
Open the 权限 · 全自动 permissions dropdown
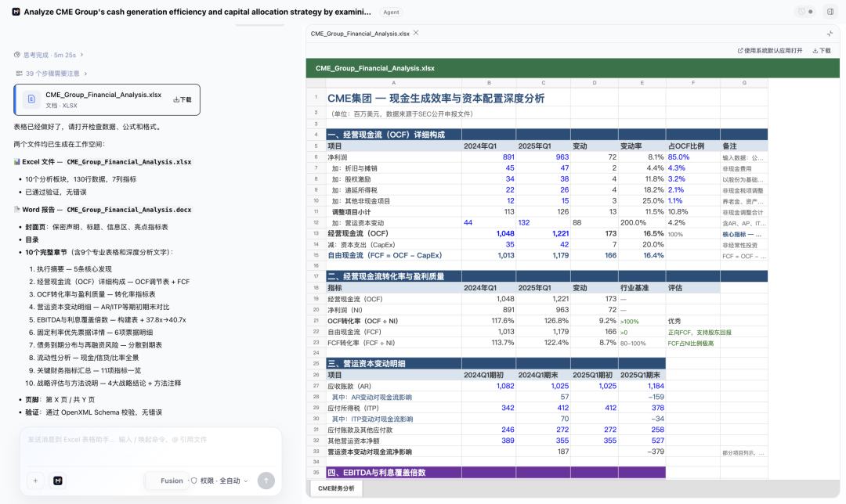[219, 481]
